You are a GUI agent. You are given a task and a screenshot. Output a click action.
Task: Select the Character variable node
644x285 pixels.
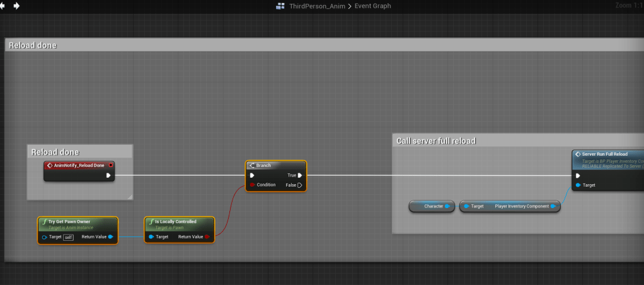431,206
